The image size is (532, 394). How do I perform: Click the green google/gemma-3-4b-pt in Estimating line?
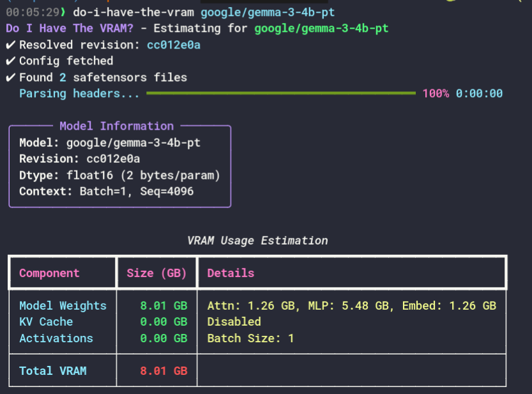[x=321, y=28]
